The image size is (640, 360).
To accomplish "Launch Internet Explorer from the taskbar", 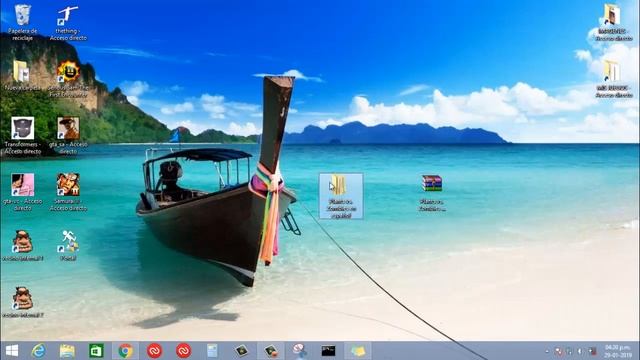I will tap(38, 351).
